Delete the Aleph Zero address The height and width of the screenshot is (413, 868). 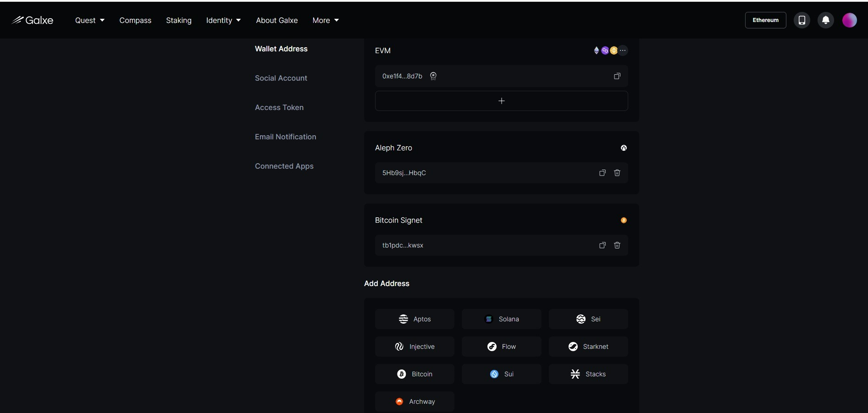pos(617,173)
